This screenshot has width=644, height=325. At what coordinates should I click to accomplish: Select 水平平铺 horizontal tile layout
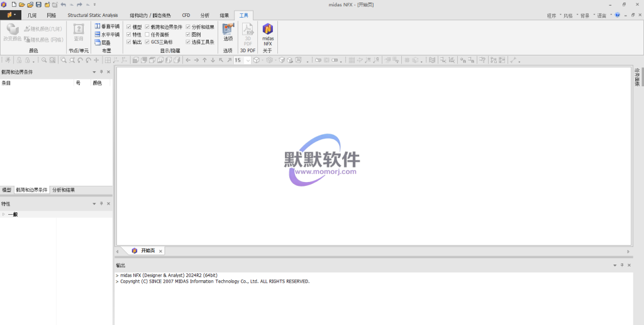(x=106, y=35)
